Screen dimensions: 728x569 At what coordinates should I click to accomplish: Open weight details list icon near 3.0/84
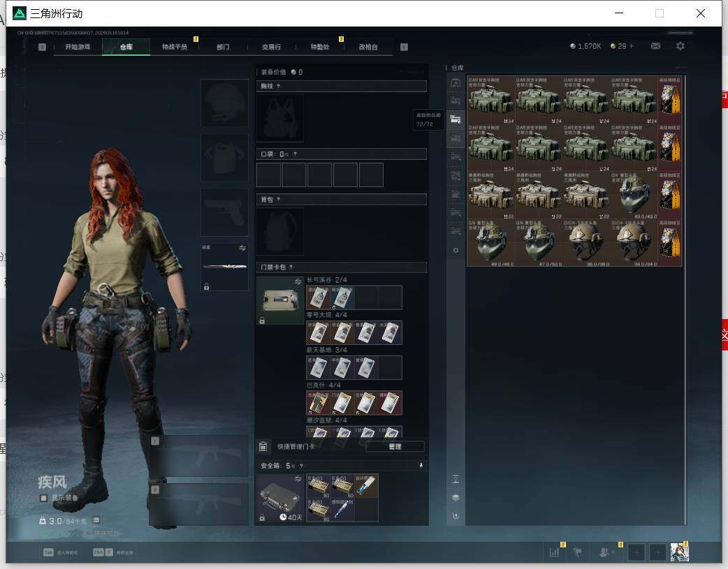click(x=96, y=520)
